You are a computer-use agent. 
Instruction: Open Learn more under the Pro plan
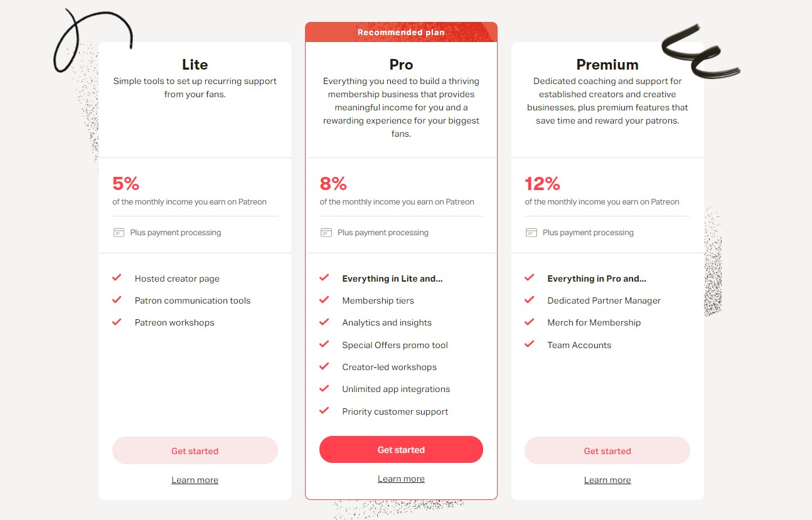401,479
